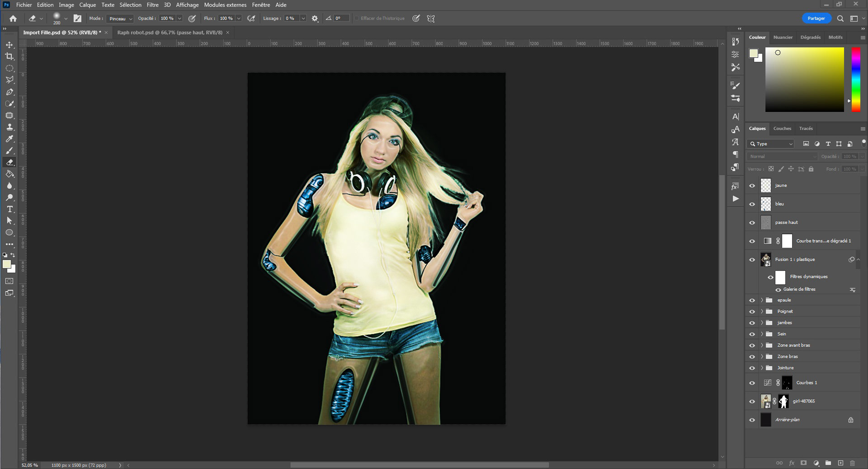868x469 pixels.
Task: Click the horizontal scrollbar under canvas
Action: (x=420, y=465)
